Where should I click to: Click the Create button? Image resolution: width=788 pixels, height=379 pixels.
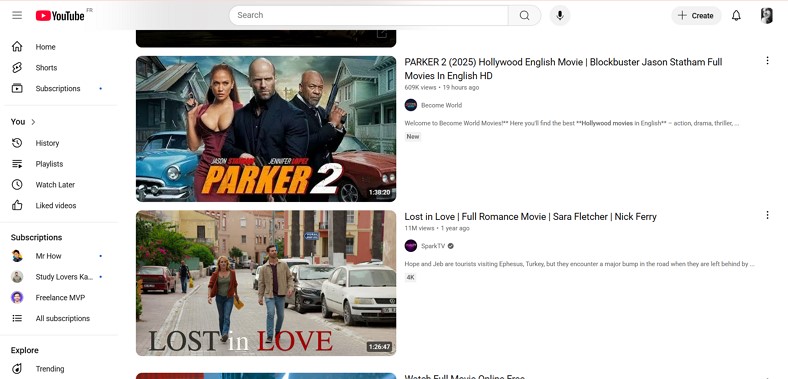(x=696, y=16)
